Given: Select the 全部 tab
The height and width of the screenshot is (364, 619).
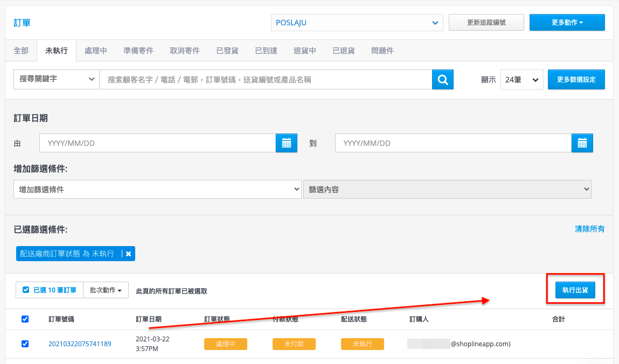Looking at the screenshot, I should pyautogui.click(x=22, y=51).
